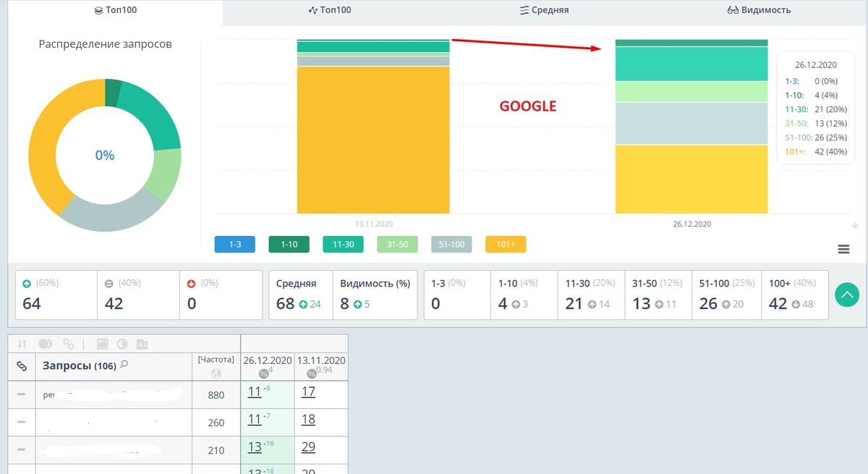Click the grey unchanged positions icon
Viewport: 868px width, 474px height.
point(108,283)
